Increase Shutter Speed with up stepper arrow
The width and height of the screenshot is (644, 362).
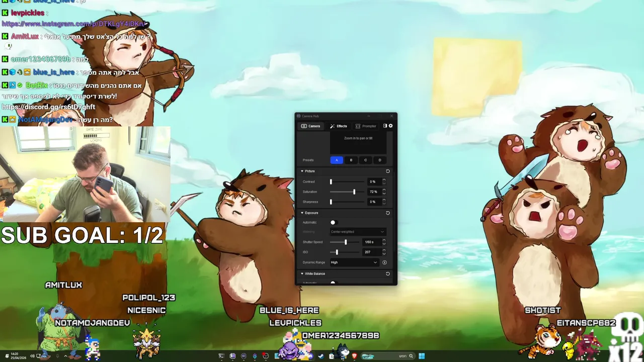(x=384, y=240)
